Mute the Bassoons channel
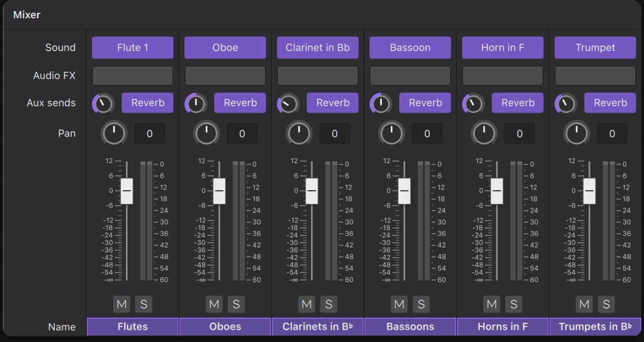644x342 pixels. pos(399,304)
